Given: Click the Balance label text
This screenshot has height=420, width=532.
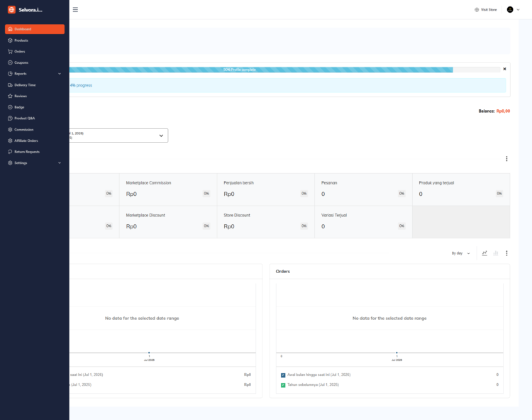Looking at the screenshot, I should pos(487,111).
